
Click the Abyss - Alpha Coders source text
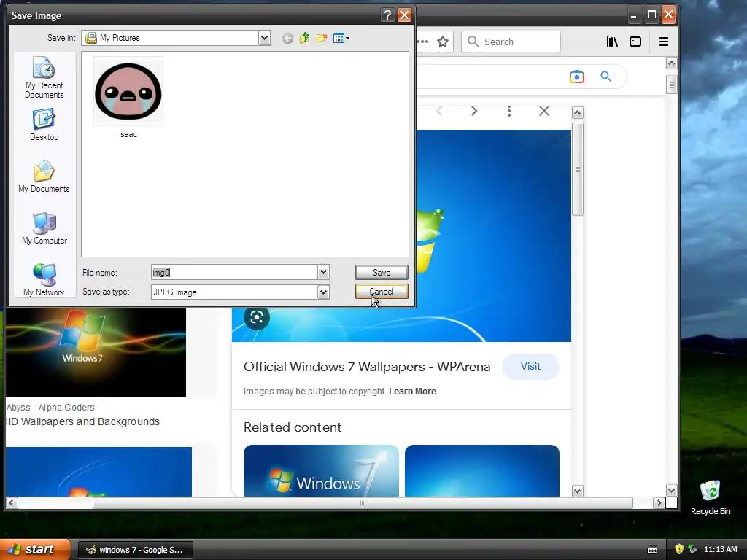pyautogui.click(x=50, y=408)
